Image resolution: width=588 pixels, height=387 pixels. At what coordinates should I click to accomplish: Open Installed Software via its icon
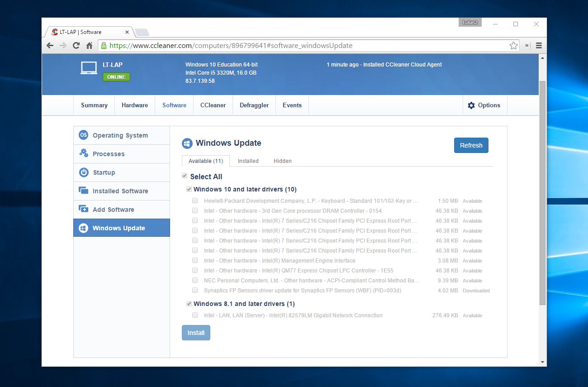point(84,191)
